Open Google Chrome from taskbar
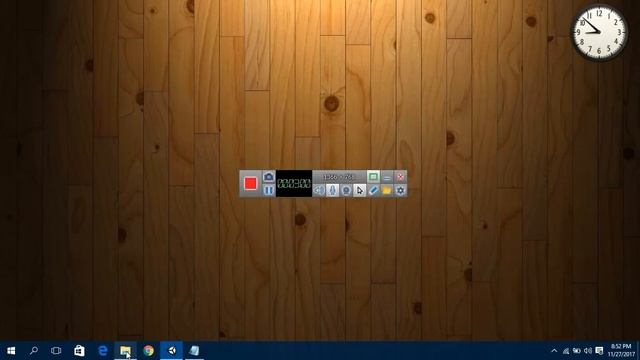The height and width of the screenshot is (360, 640). (149, 351)
